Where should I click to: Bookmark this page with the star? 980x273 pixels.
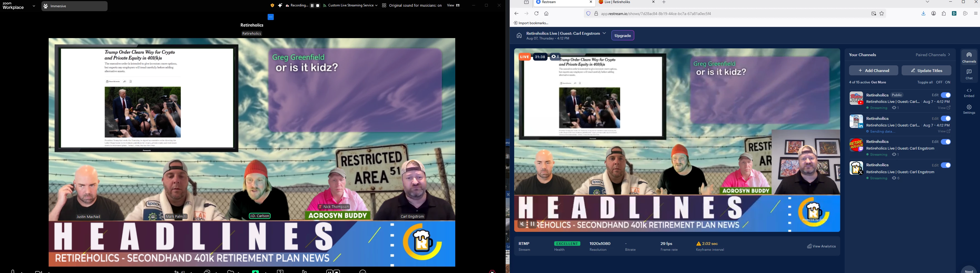882,14
